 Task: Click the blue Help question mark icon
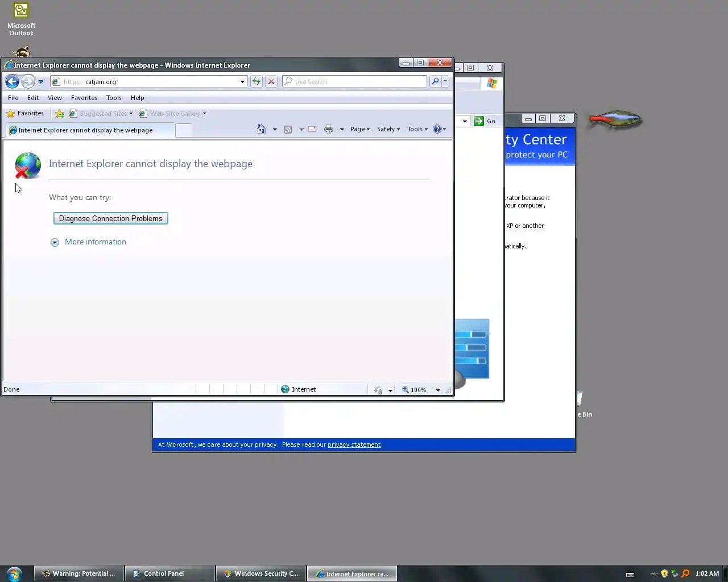point(437,129)
